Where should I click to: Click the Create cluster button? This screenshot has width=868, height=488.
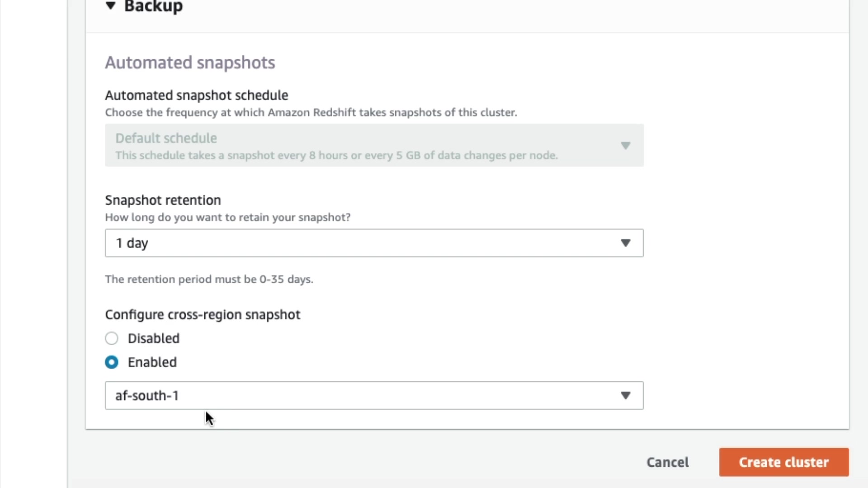click(x=783, y=462)
